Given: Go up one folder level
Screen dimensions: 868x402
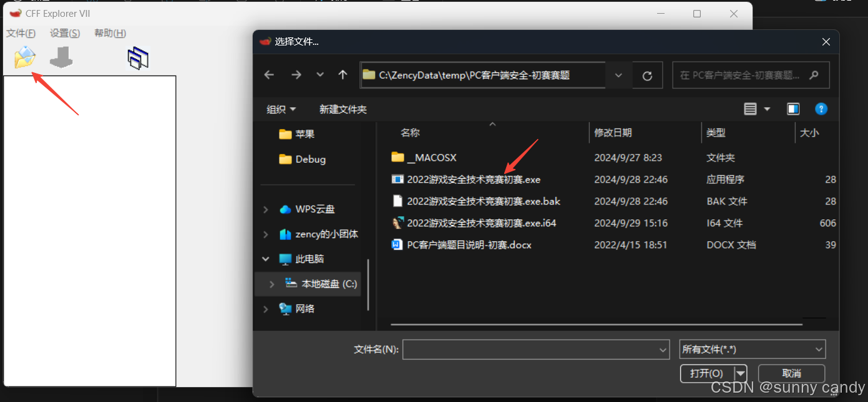Looking at the screenshot, I should pos(343,75).
